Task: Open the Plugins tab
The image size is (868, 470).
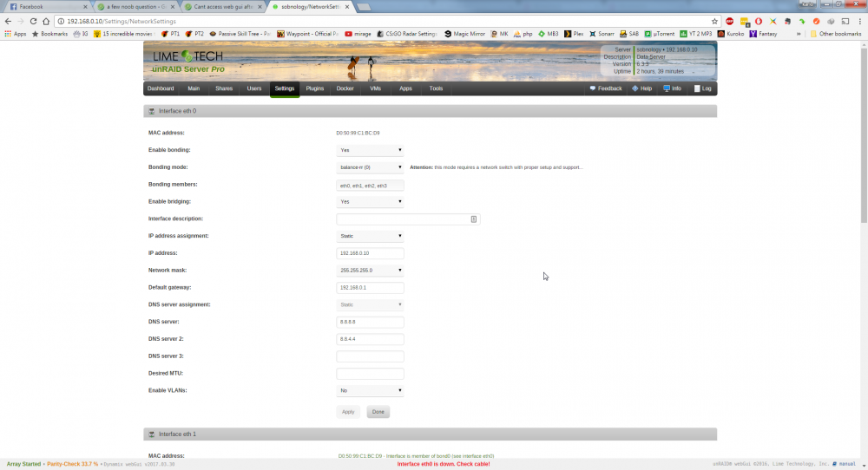Action: [x=314, y=88]
